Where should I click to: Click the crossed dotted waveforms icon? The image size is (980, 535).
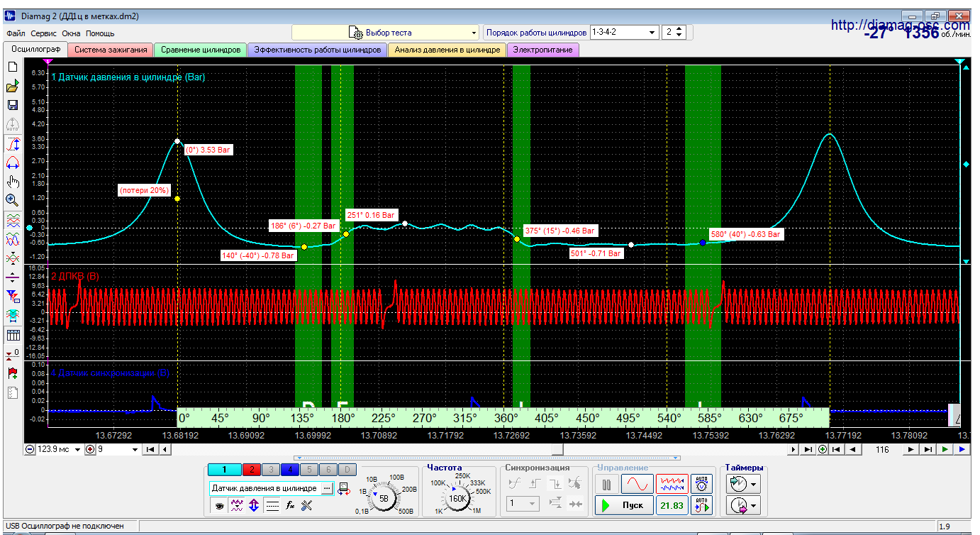point(12,258)
